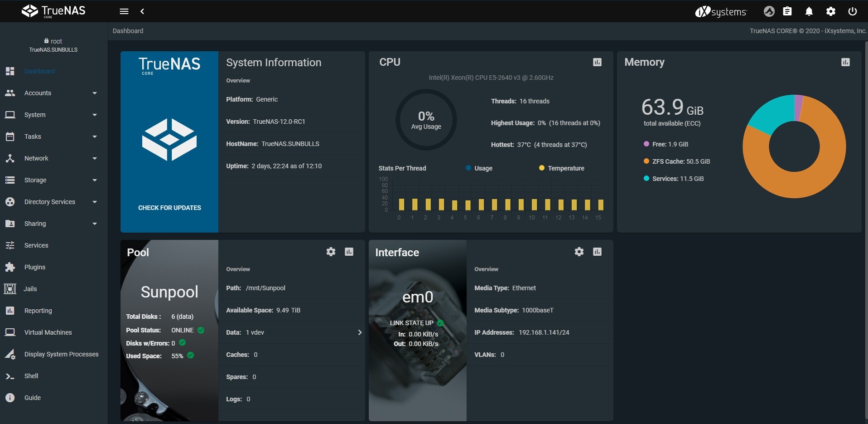Expand the Storage menu arrow
This screenshot has height=424, width=868.
[x=95, y=180]
